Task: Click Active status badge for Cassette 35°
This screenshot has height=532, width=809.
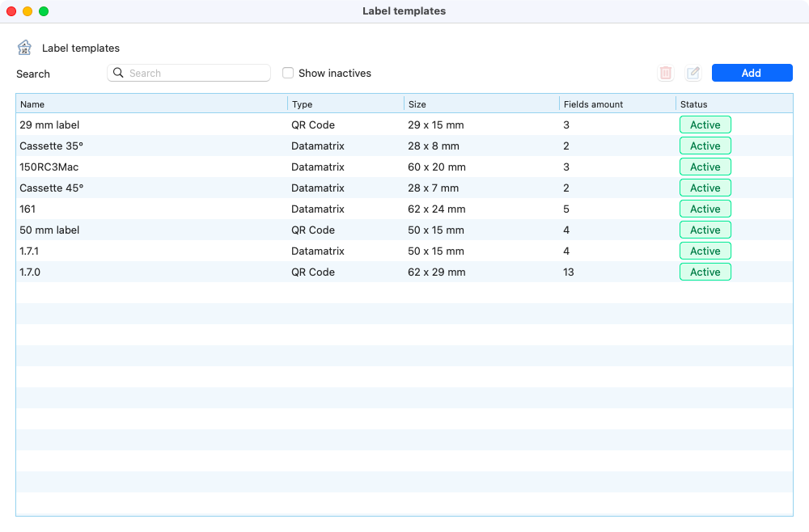Action: [705, 146]
